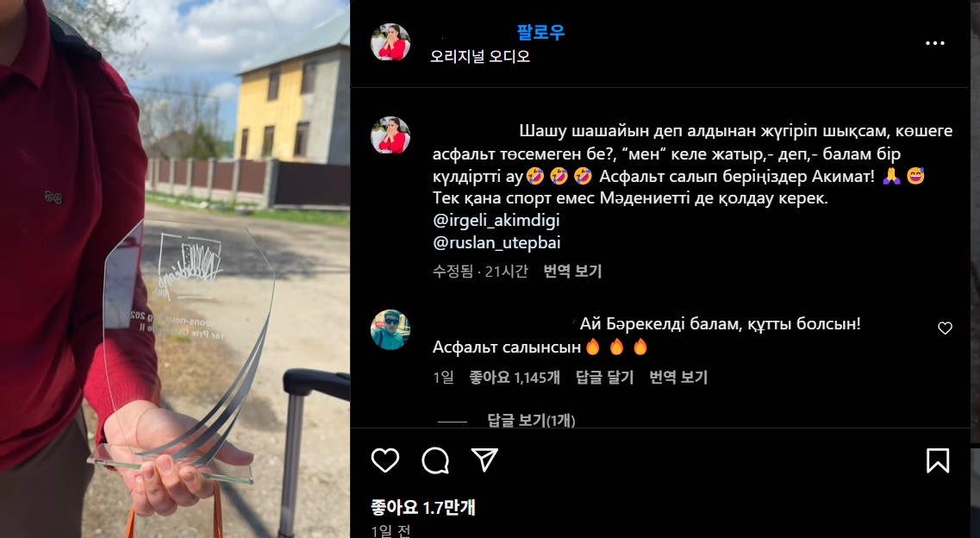The width and height of the screenshot is (980, 538).
Task: Click 답글 달기 to reply
Action: (604, 378)
